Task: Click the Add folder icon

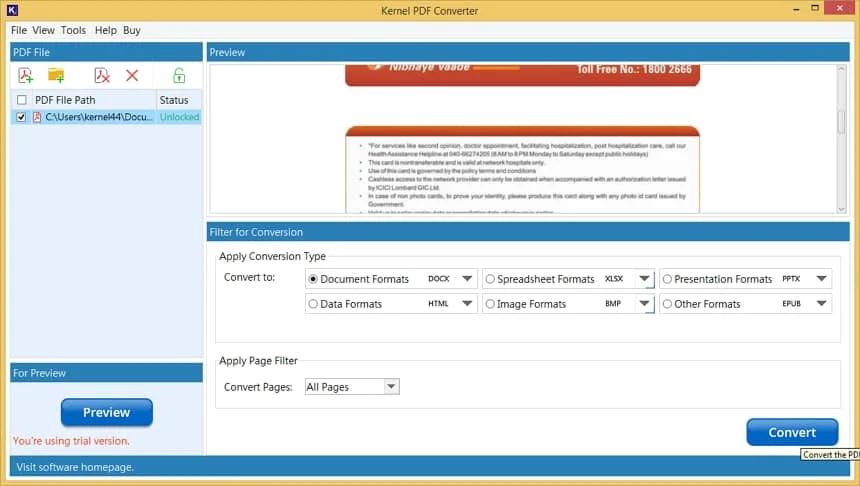Action: (x=56, y=75)
